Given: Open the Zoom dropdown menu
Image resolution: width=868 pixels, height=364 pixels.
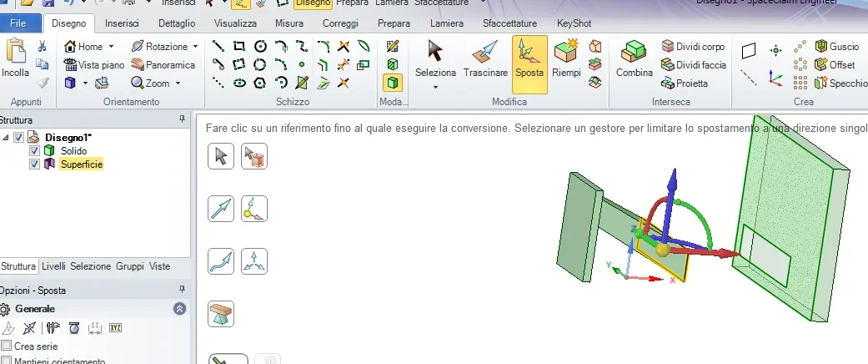Looking at the screenshot, I should (x=177, y=83).
